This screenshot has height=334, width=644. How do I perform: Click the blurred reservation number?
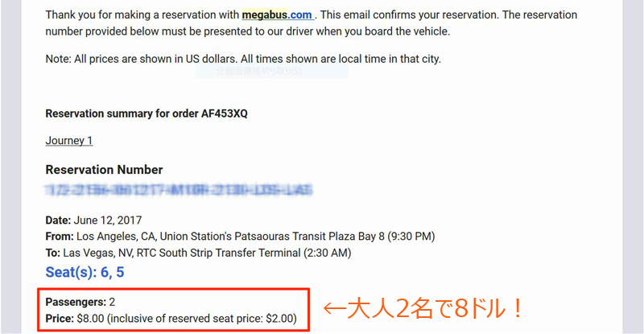coord(179,190)
